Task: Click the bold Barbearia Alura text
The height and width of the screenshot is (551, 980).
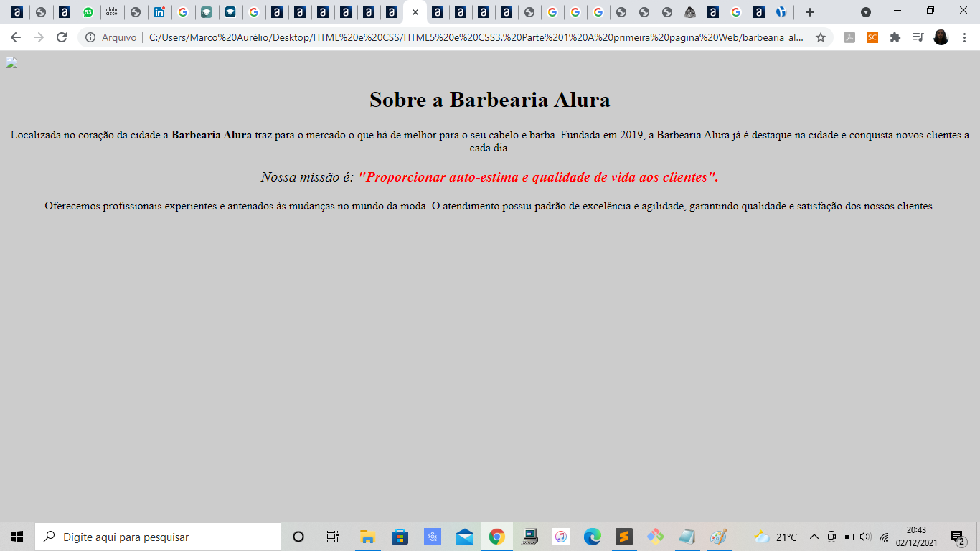Action: [212, 135]
